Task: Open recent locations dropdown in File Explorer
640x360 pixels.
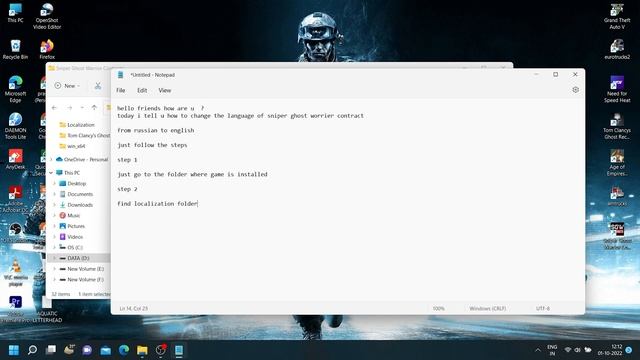Action: tap(82, 108)
